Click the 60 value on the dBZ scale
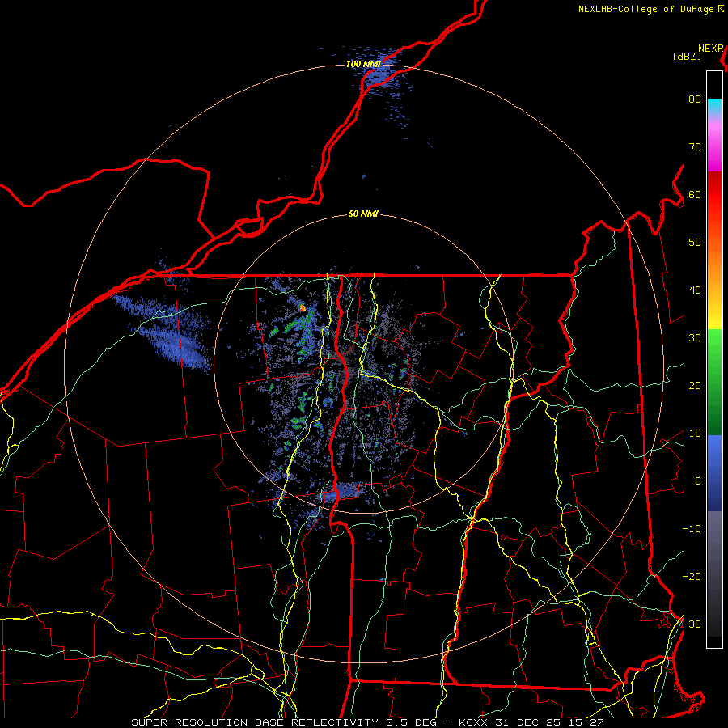The height and width of the screenshot is (728, 728). (695, 195)
